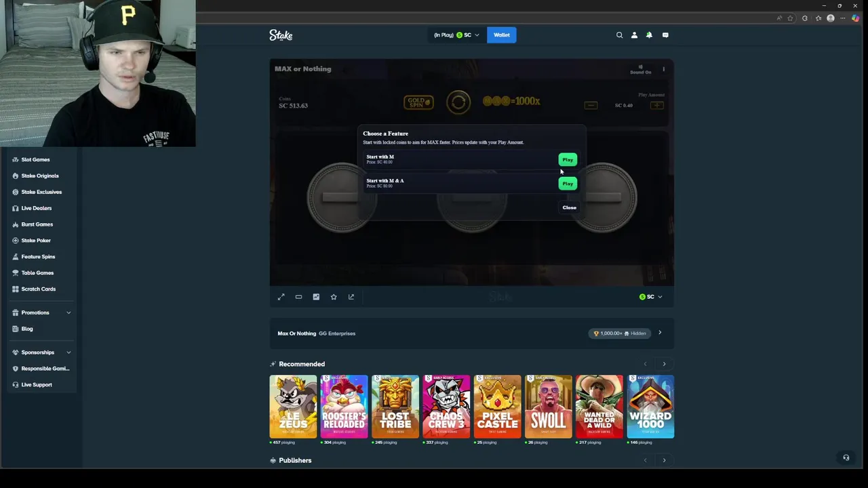This screenshot has width=868, height=488.
Task: Expand the Sponsorships menu
Action: 41,352
